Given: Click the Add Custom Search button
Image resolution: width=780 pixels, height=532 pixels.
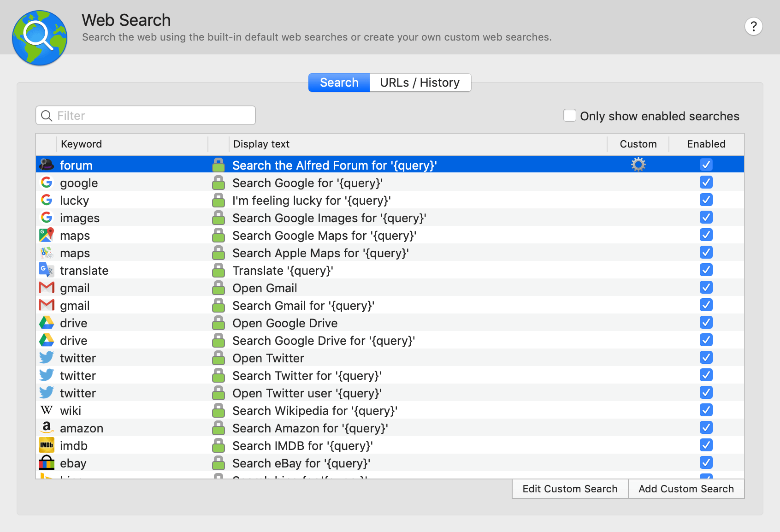Looking at the screenshot, I should tap(686, 489).
